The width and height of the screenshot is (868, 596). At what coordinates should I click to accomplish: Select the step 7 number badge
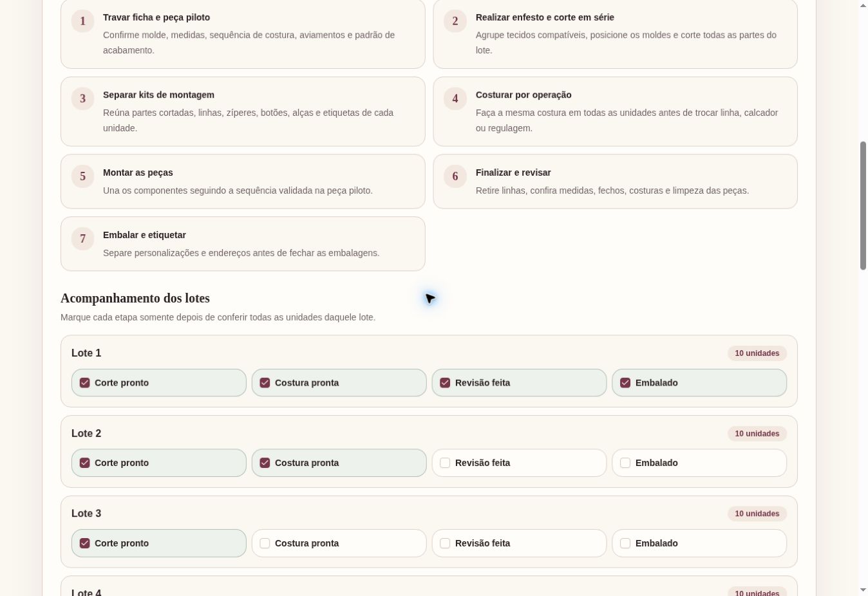pyautogui.click(x=82, y=239)
